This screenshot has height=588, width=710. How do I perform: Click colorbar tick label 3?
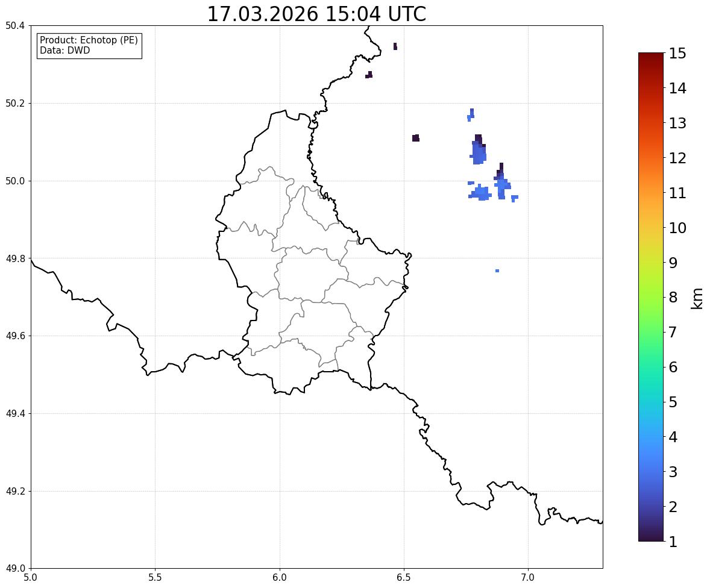(x=673, y=472)
